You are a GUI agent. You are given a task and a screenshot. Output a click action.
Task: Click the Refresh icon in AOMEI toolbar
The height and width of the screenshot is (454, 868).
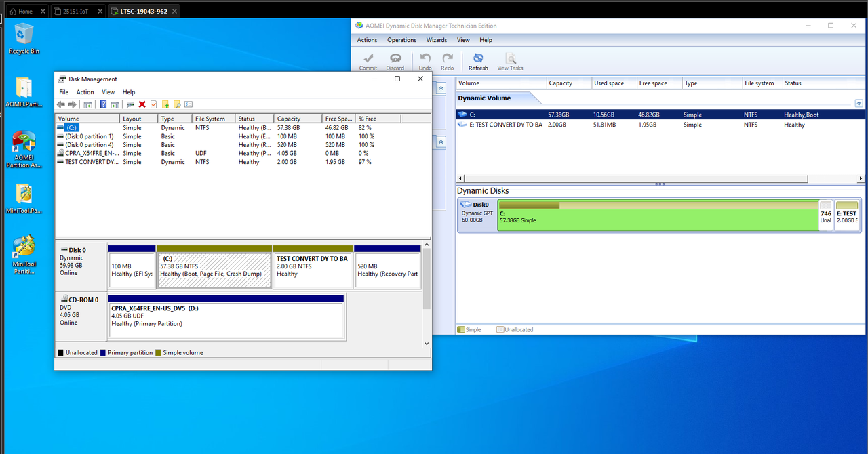[x=478, y=61]
